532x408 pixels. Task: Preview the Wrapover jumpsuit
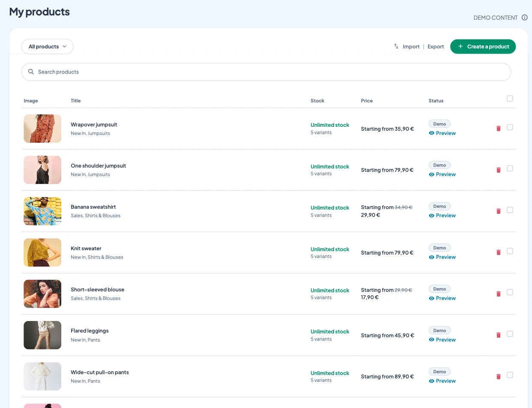coord(442,133)
